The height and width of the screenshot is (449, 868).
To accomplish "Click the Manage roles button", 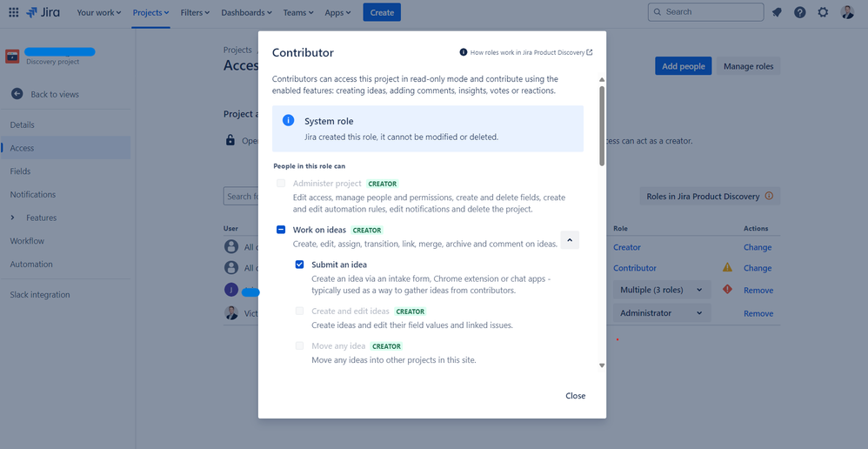I will [x=749, y=66].
